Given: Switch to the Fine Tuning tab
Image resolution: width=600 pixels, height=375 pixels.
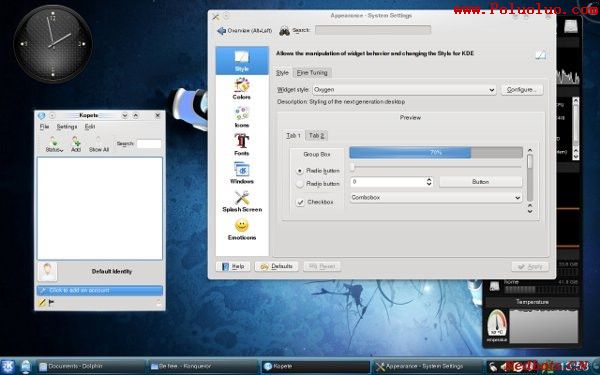Looking at the screenshot, I should (x=312, y=73).
